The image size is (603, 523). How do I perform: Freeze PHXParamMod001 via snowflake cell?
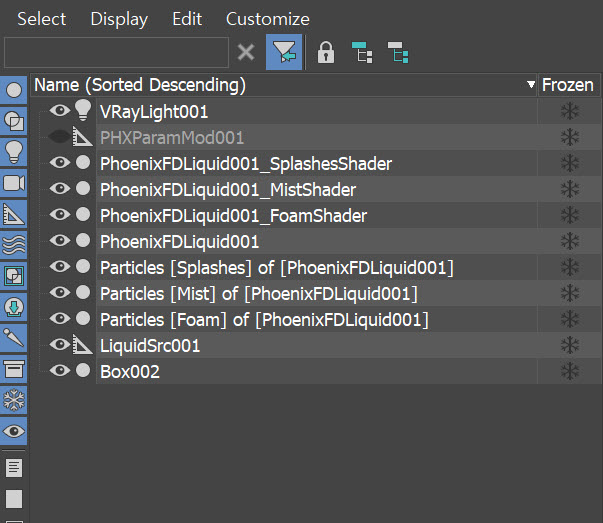(569, 137)
